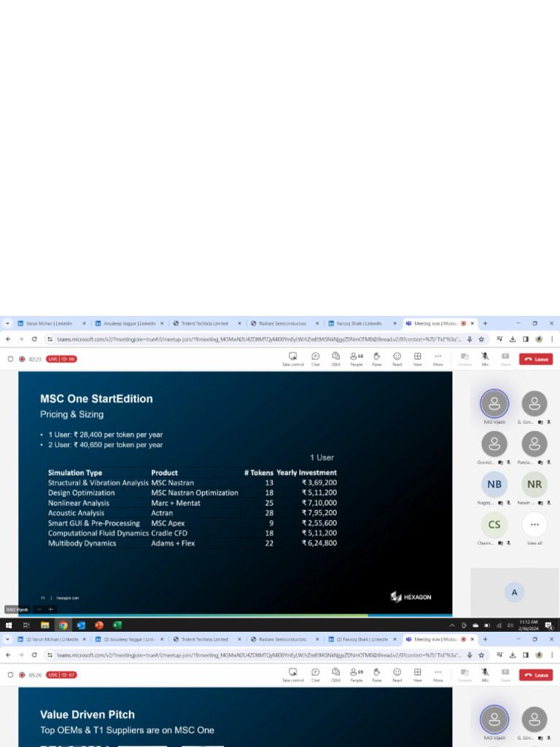The image size is (560, 747).
Task: Zoom in on the shared slide
Action: [x=50, y=609]
